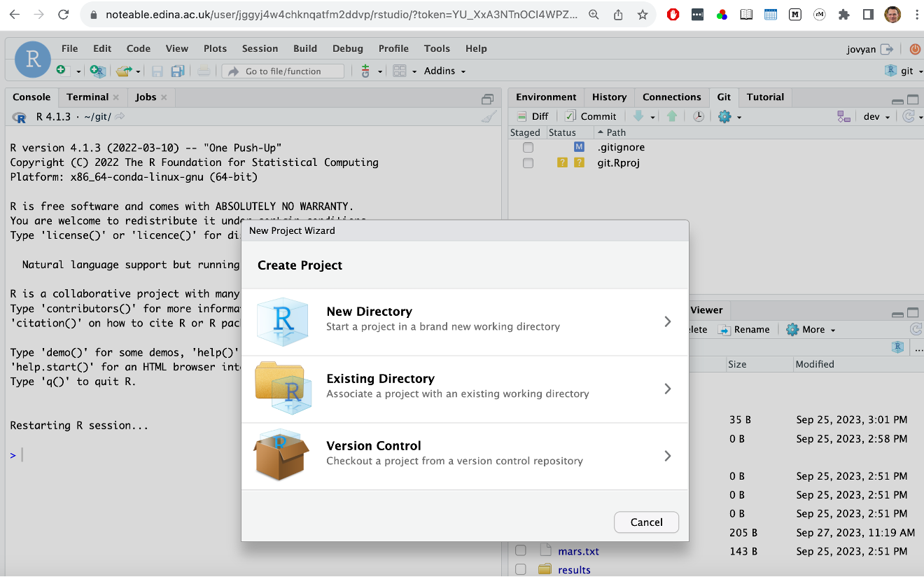This screenshot has width=924, height=577.
Task: Select New Directory project option
Action: click(465, 322)
